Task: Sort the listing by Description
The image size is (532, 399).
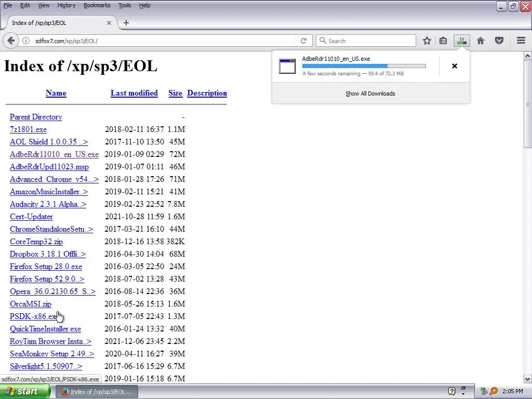Action: 207,93
